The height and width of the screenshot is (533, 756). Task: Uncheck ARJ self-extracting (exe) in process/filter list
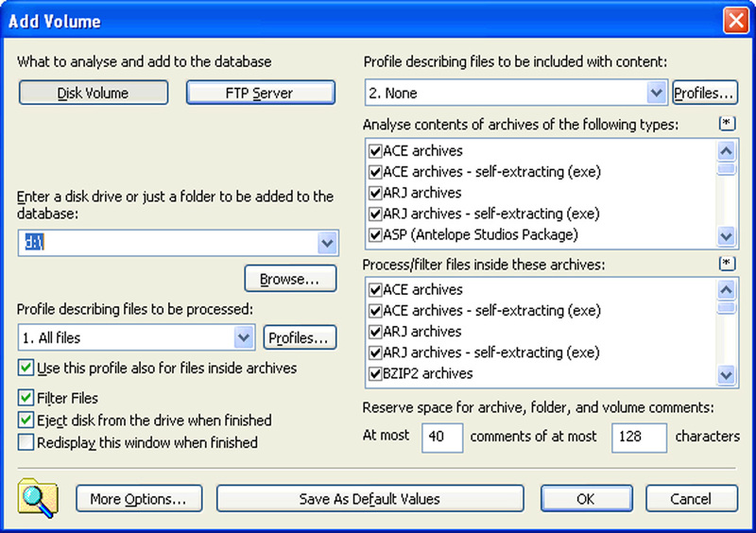tap(375, 352)
